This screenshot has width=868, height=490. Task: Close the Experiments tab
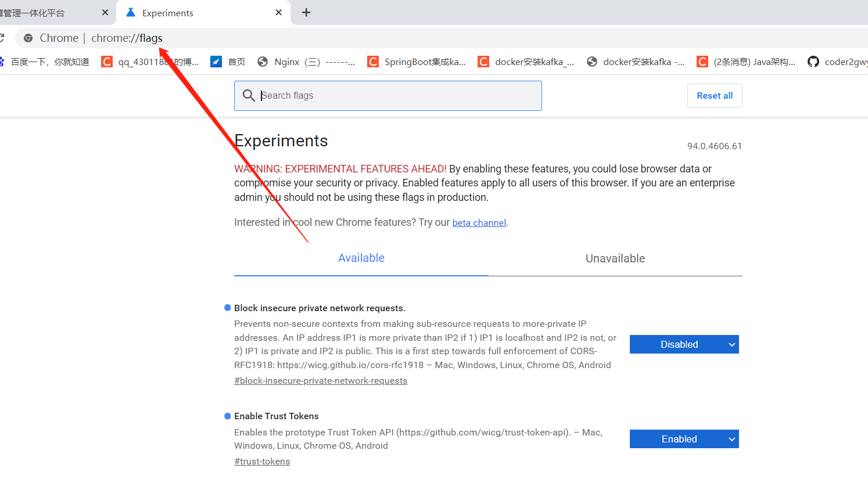coord(279,12)
